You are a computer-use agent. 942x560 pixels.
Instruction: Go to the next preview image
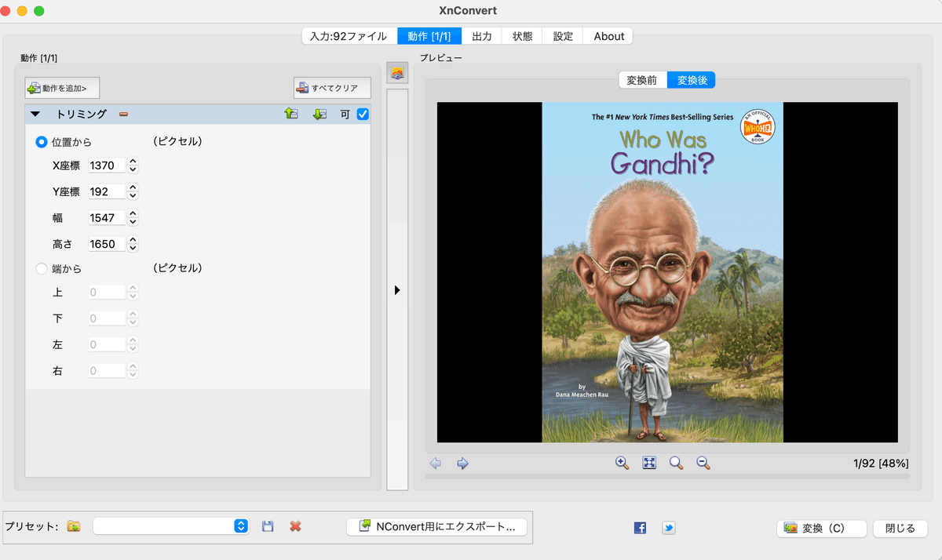coord(462,464)
